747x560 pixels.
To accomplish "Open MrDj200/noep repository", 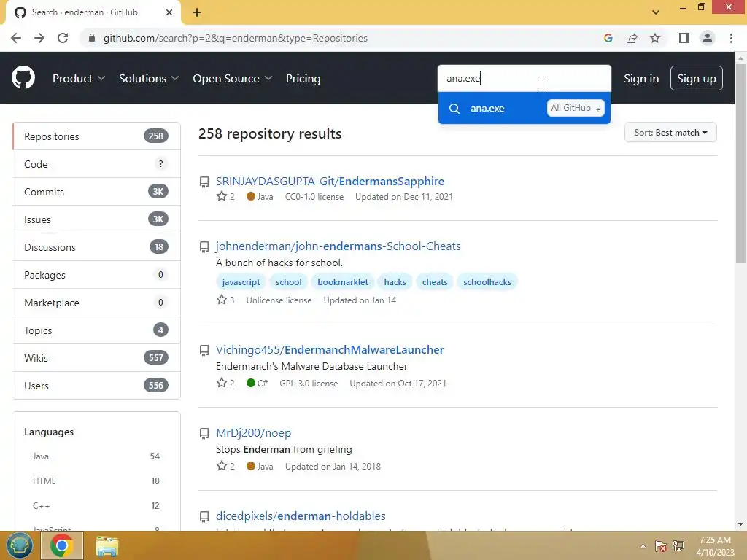I will [x=253, y=433].
